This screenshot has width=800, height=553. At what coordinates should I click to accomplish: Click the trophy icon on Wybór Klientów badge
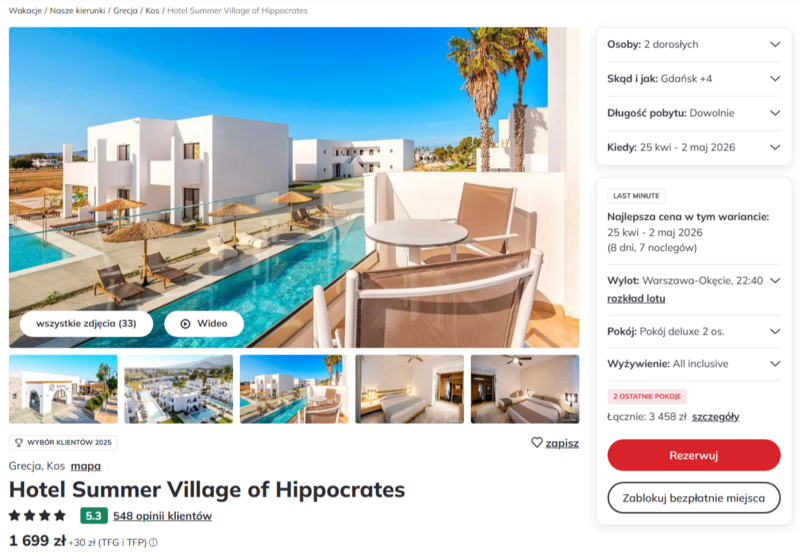(19, 442)
